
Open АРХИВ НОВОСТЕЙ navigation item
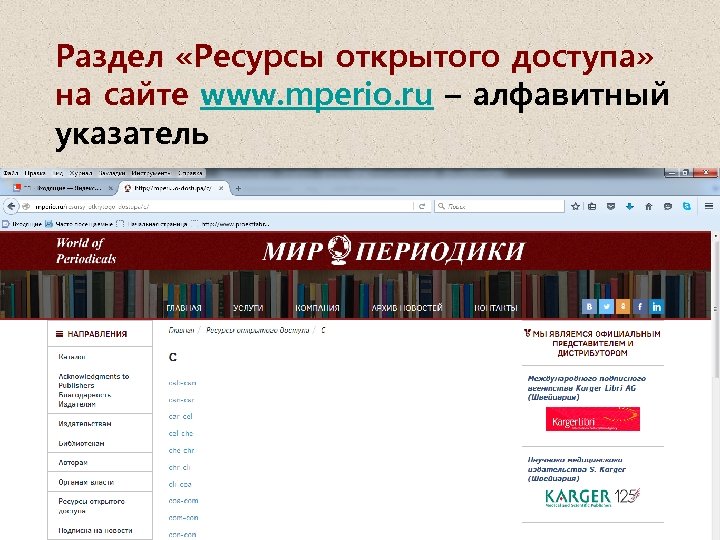407,308
